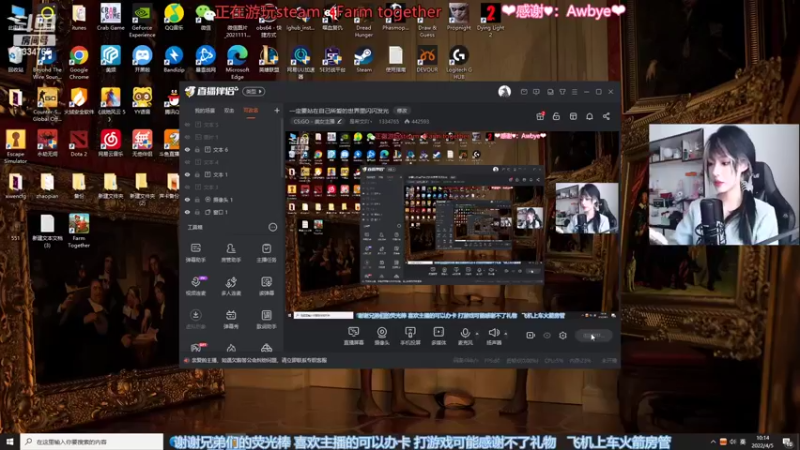800x450 pixels.
Task: Open the skin/shirt icon in title bar
Action: coord(562,92)
